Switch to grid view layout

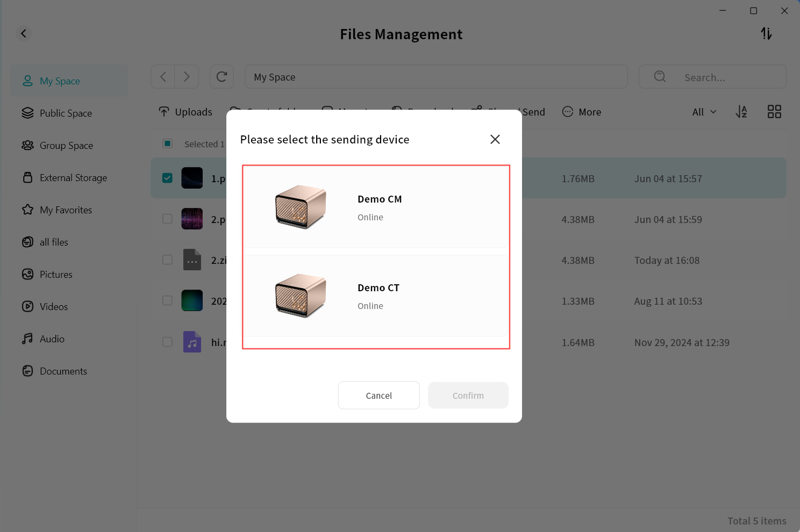774,112
